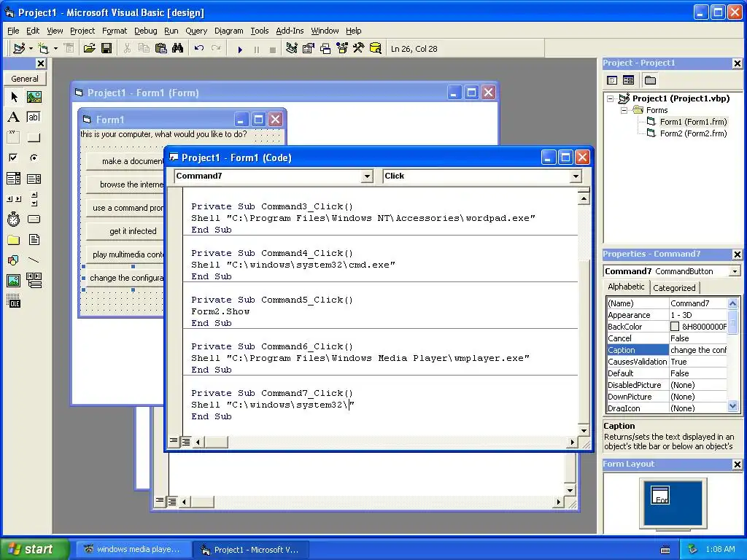Image resolution: width=747 pixels, height=560 pixels.
Task: Switch to the Alphabetic properties tab
Action: (x=626, y=287)
